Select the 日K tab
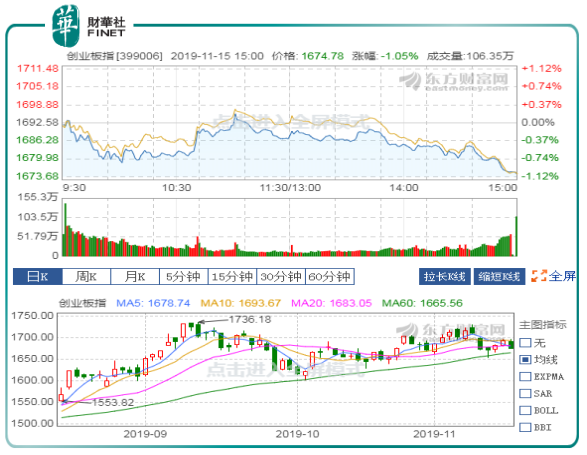 (37, 277)
